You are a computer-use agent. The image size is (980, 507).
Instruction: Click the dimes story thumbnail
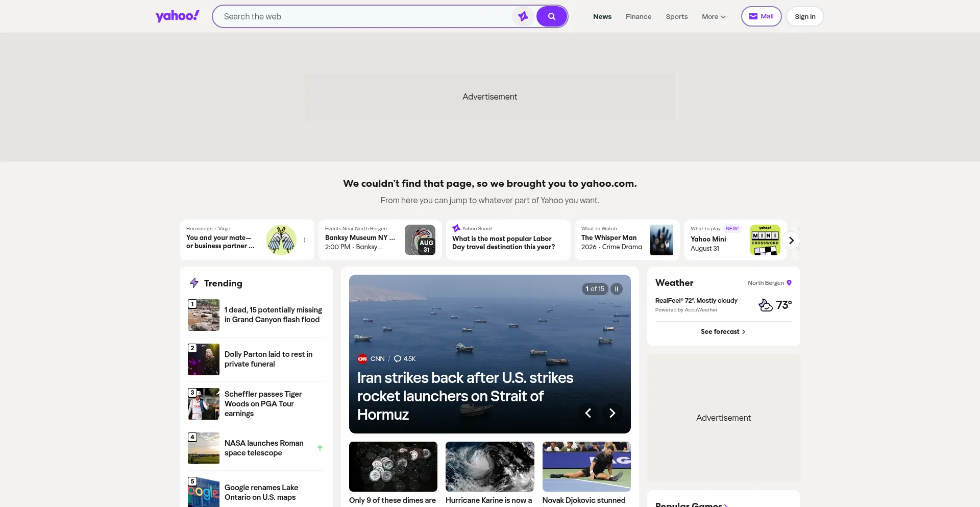click(393, 467)
